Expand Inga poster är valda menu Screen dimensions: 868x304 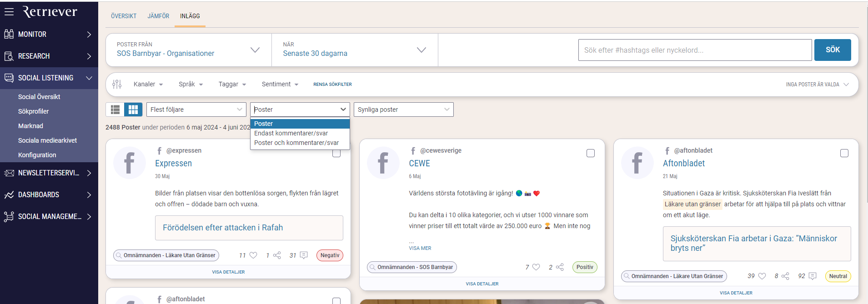(x=817, y=85)
